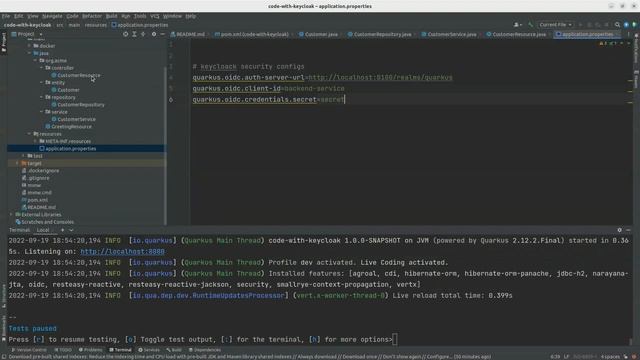The height and width of the screenshot is (360, 640).
Task: Switch to CustomerService.java tab
Action: [x=449, y=35]
